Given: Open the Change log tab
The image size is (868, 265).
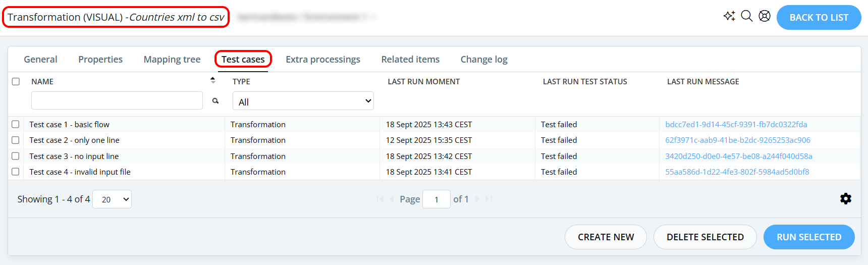Looking at the screenshot, I should [x=484, y=60].
